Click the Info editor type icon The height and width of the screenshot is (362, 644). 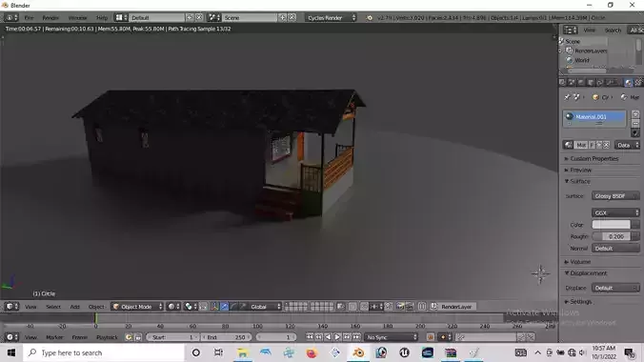[10, 18]
